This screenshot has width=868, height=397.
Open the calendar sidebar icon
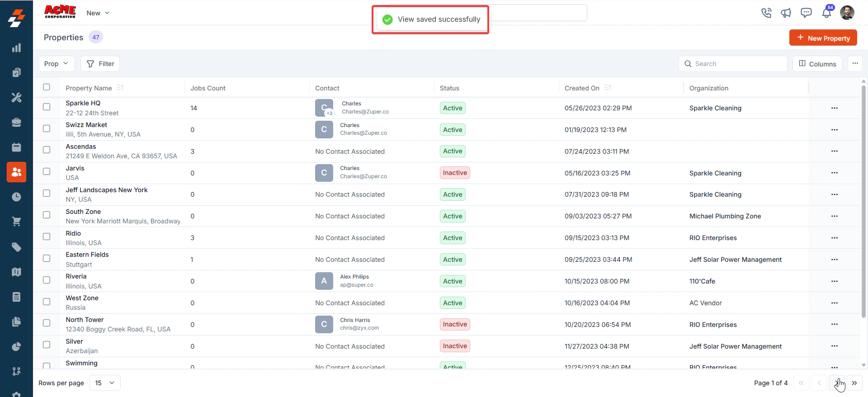coord(16,147)
